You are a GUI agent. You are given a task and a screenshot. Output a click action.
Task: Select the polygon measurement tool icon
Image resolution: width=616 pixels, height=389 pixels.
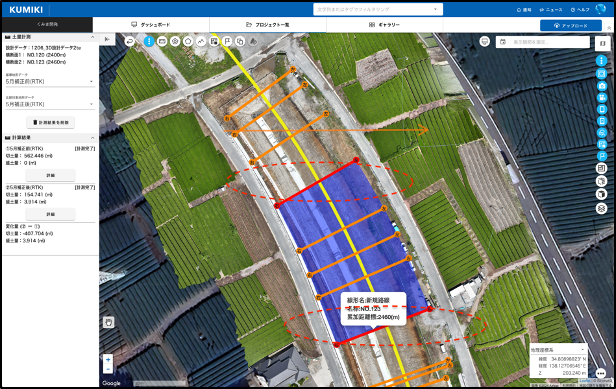pyautogui.click(x=188, y=41)
